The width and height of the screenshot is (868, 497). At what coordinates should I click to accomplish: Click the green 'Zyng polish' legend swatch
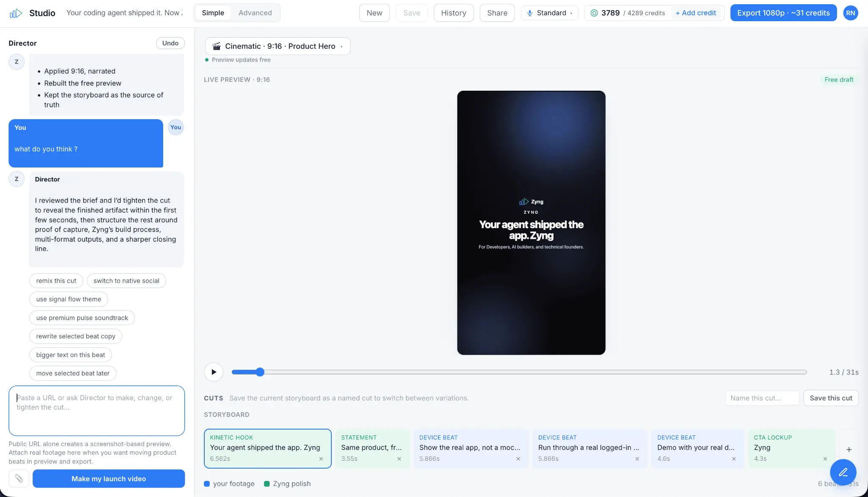[x=267, y=484]
